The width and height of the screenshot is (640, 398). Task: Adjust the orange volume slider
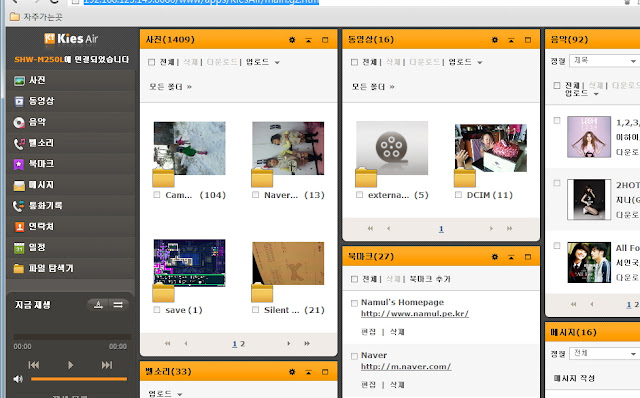[79, 379]
